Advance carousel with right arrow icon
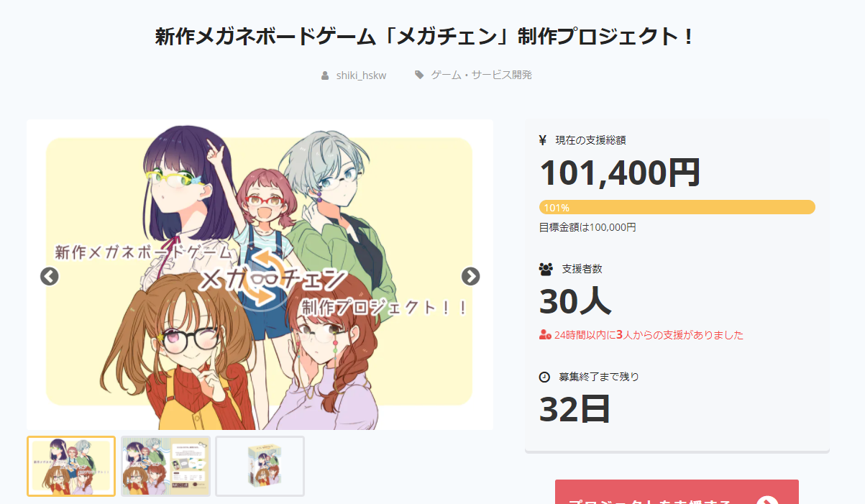This screenshot has width=865, height=504. [470, 276]
